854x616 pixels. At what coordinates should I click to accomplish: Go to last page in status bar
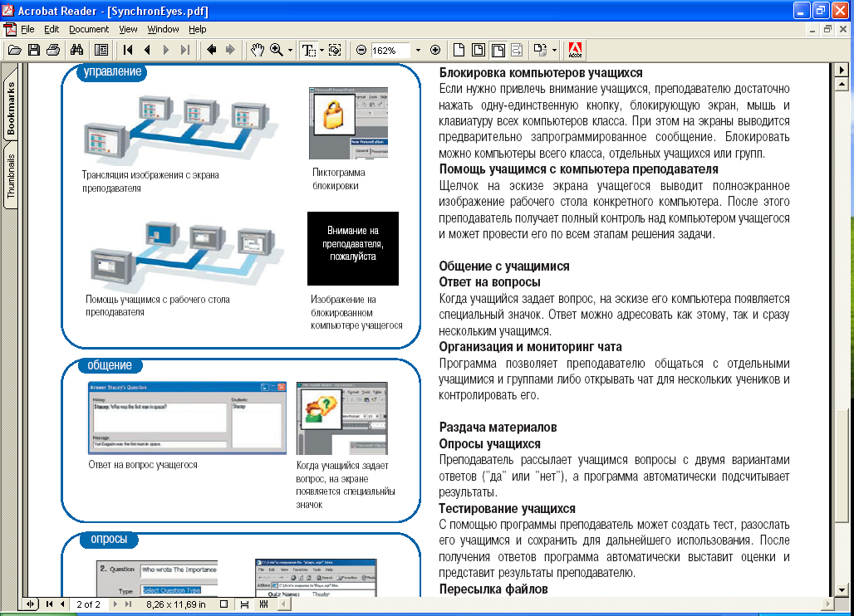click(x=128, y=604)
